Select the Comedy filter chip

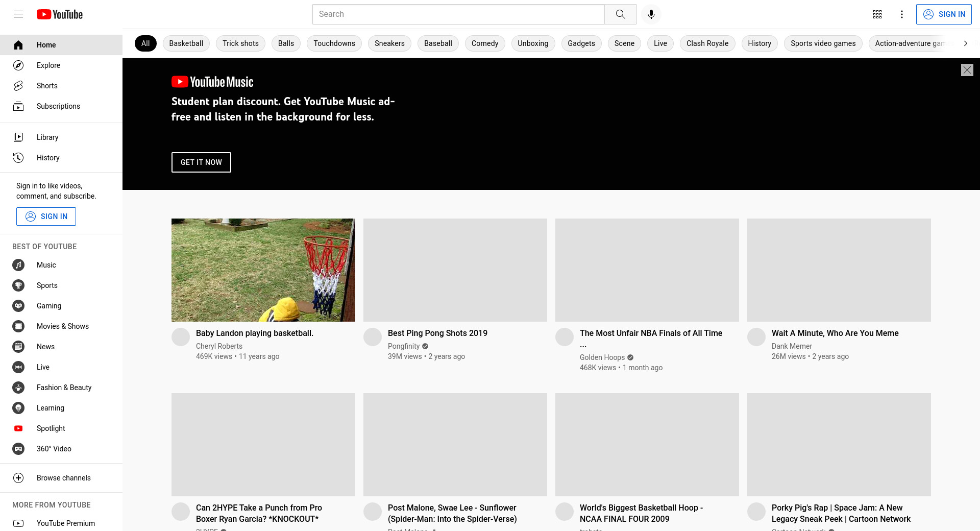[x=485, y=43]
